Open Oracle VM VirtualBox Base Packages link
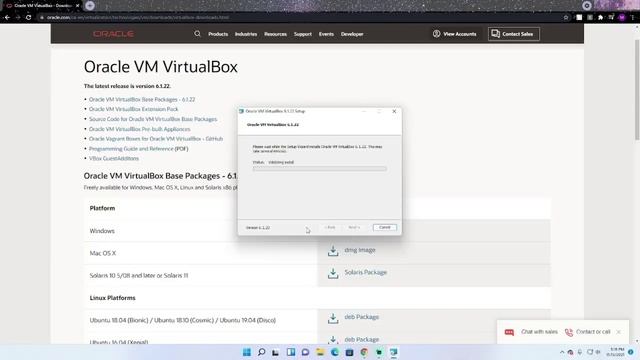 (142, 99)
